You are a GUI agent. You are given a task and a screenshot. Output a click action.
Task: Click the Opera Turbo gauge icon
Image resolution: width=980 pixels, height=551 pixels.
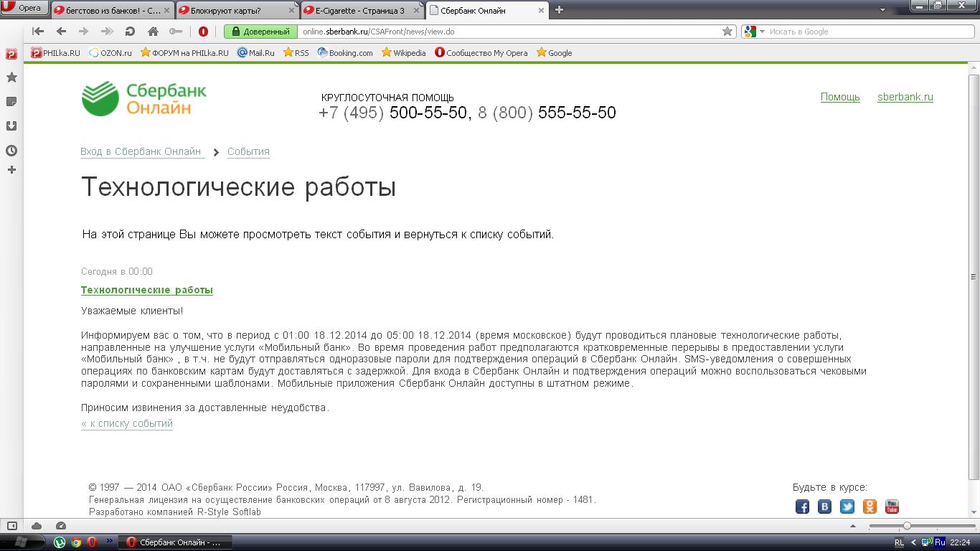[61, 526]
